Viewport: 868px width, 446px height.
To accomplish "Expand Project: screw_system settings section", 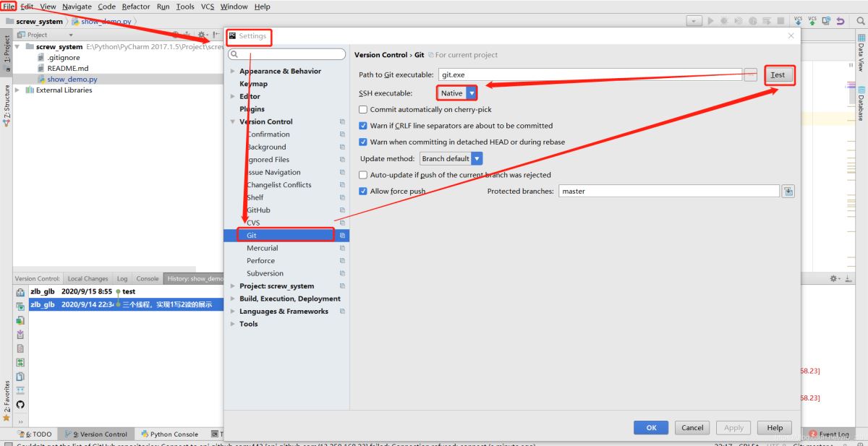I will pyautogui.click(x=233, y=286).
